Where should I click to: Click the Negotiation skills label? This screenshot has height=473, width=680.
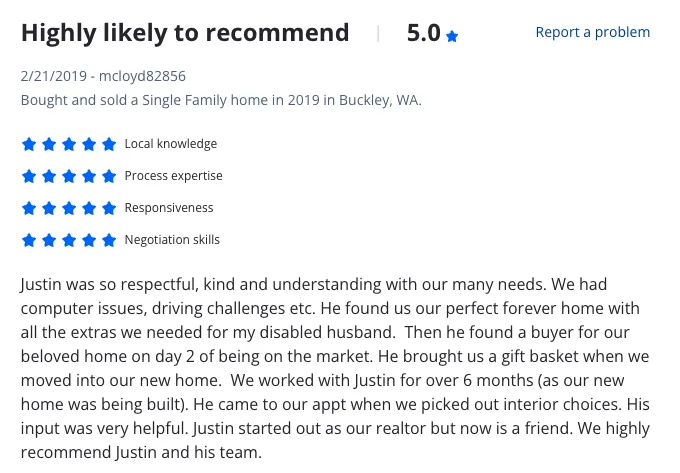(x=172, y=240)
